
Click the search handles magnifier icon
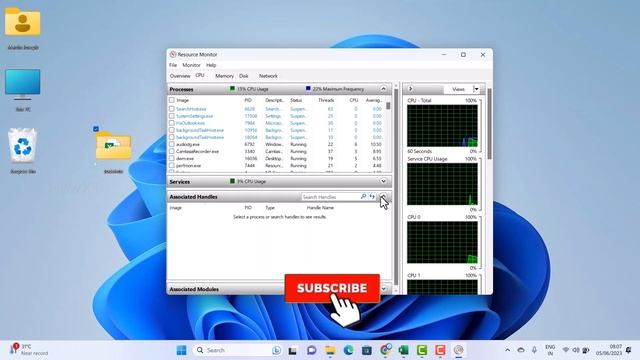(x=363, y=197)
